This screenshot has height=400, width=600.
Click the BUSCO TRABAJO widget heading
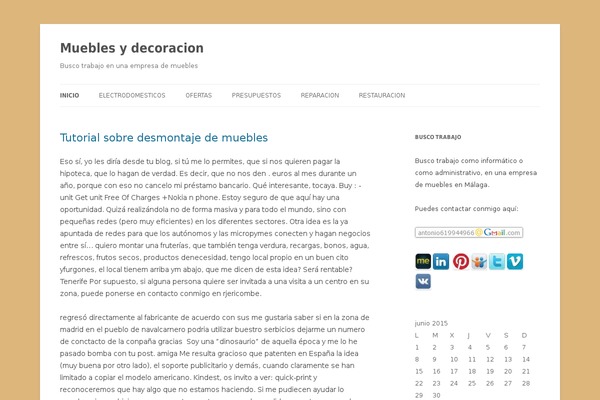(x=438, y=137)
